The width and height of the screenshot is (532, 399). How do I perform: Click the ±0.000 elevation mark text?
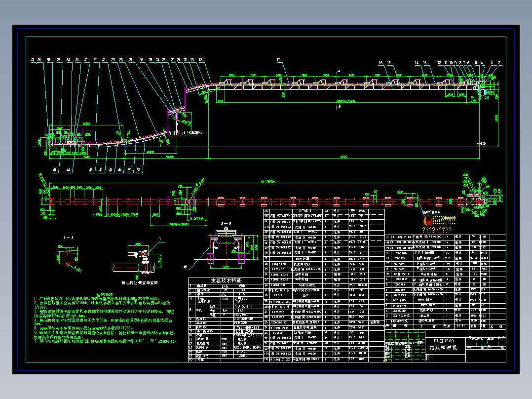tap(194, 132)
